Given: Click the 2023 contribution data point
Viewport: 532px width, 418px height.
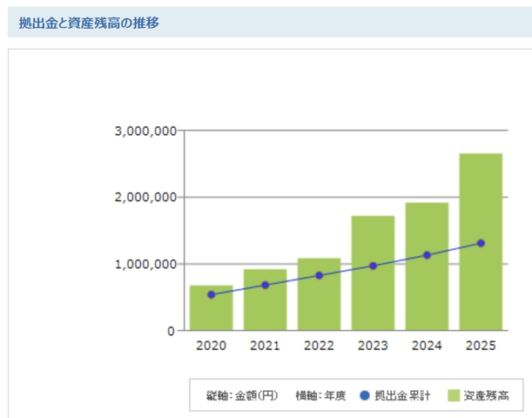Looking at the screenshot, I should pos(373,266).
